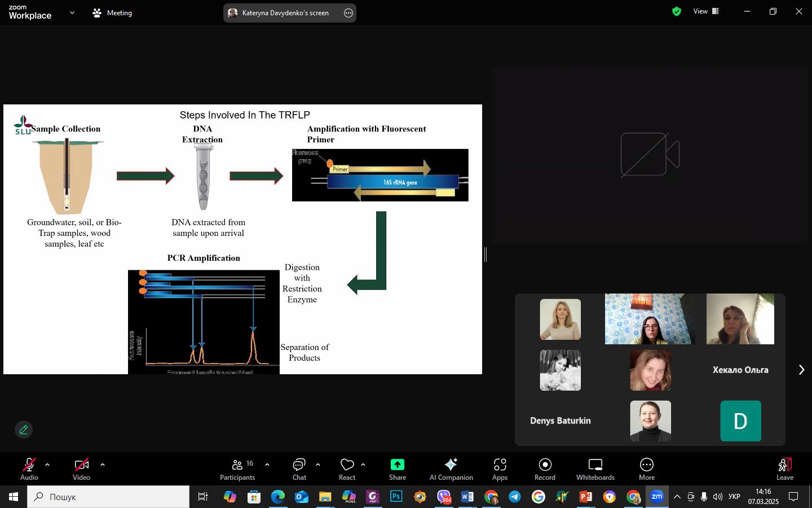Open PDF app from the taskbar
Screen dimensions: 812x508
pos(373,497)
